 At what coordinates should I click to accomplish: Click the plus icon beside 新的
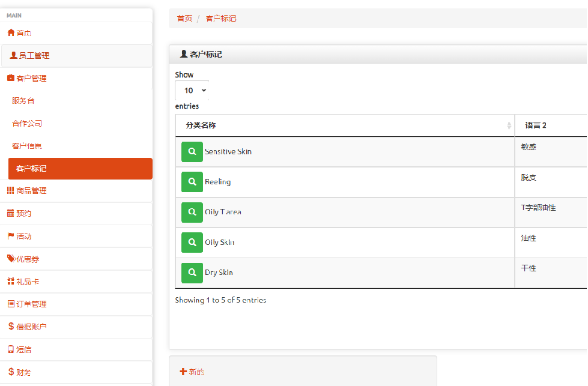click(x=183, y=372)
